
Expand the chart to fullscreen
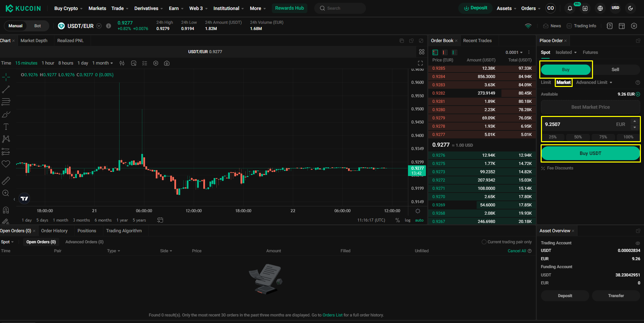click(420, 63)
